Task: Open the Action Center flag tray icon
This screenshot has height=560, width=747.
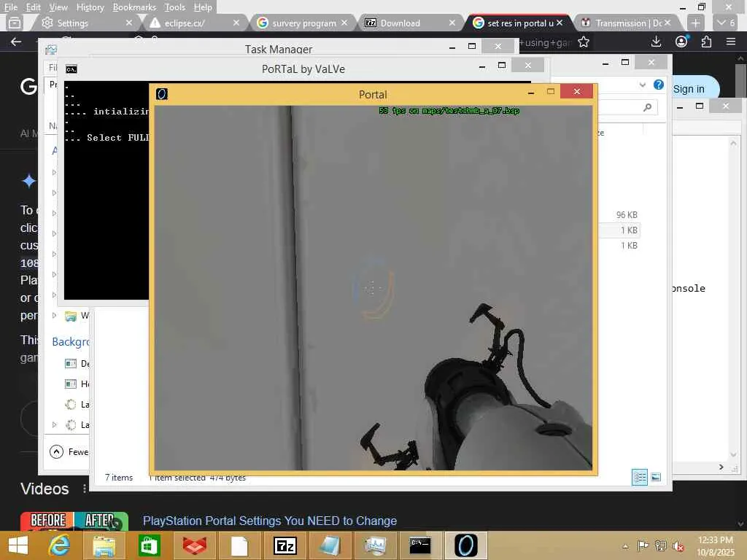Action: (x=643, y=545)
